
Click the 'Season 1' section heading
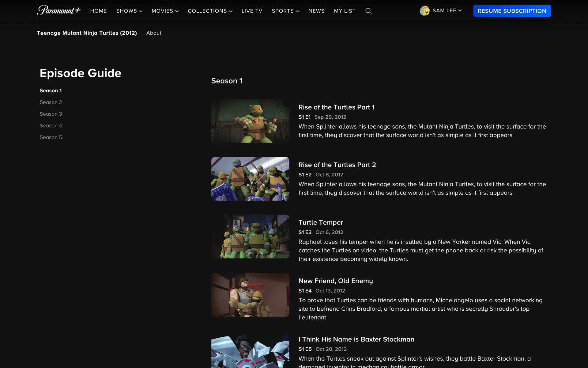pos(227,81)
